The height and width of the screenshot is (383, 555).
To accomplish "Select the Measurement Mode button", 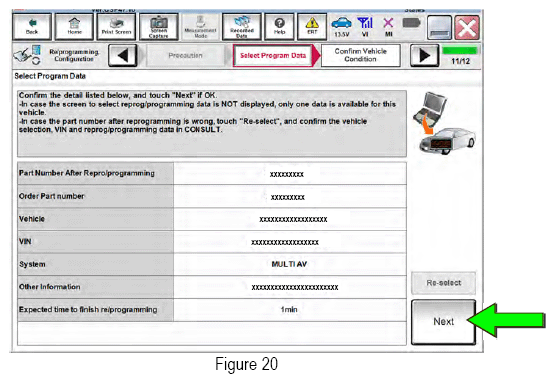I will pos(200,27).
